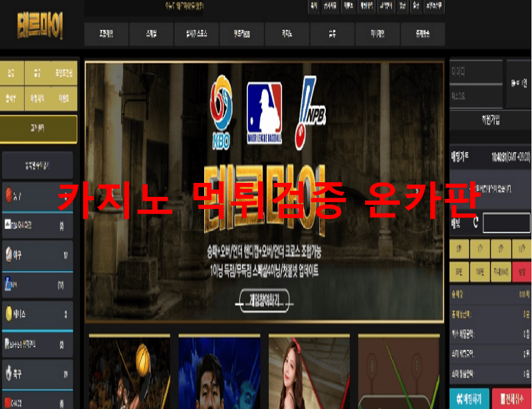Open the casino dealer woman thumbnail
This screenshot has height=409, width=532.
click(309, 372)
